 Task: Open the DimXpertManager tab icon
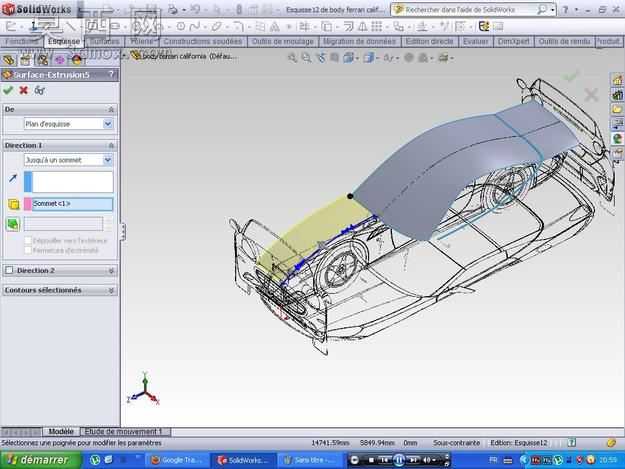coord(60,60)
